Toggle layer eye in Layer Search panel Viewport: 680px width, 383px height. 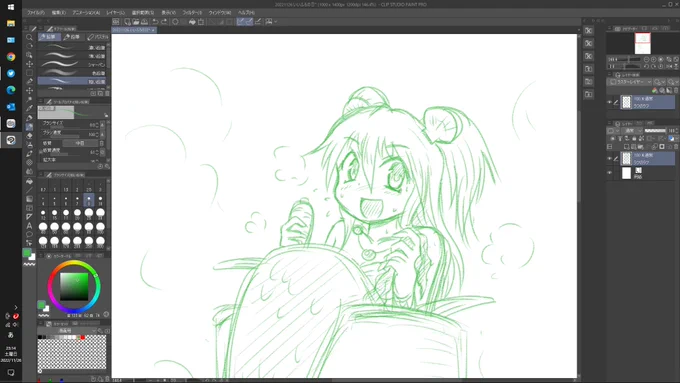pyautogui.click(x=609, y=102)
